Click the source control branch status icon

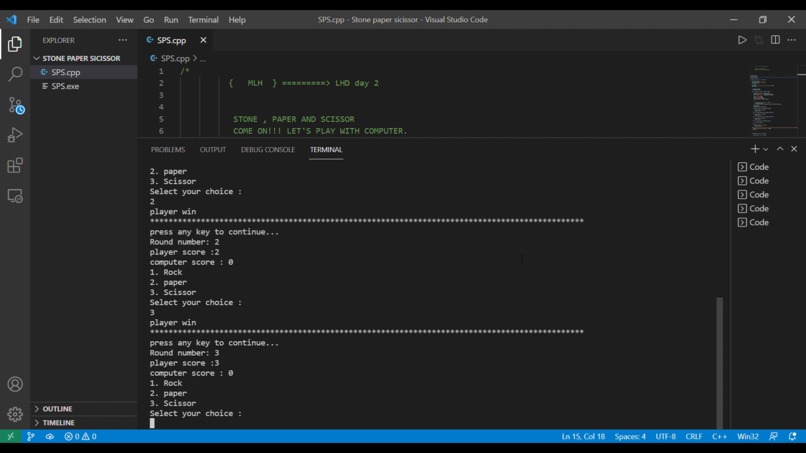[x=31, y=437]
